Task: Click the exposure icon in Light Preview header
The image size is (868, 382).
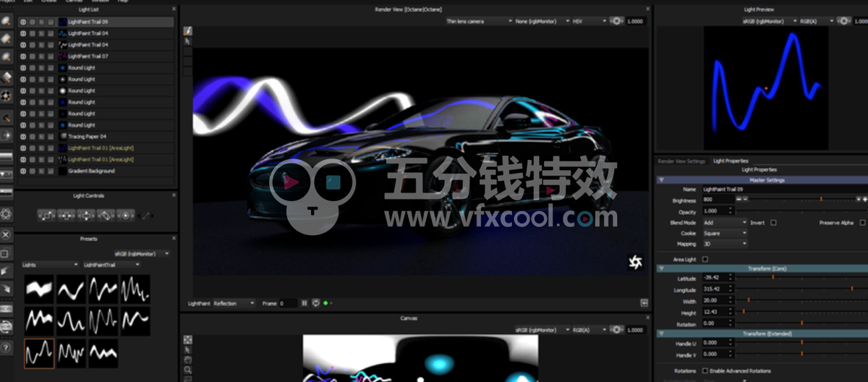Action: tap(843, 21)
